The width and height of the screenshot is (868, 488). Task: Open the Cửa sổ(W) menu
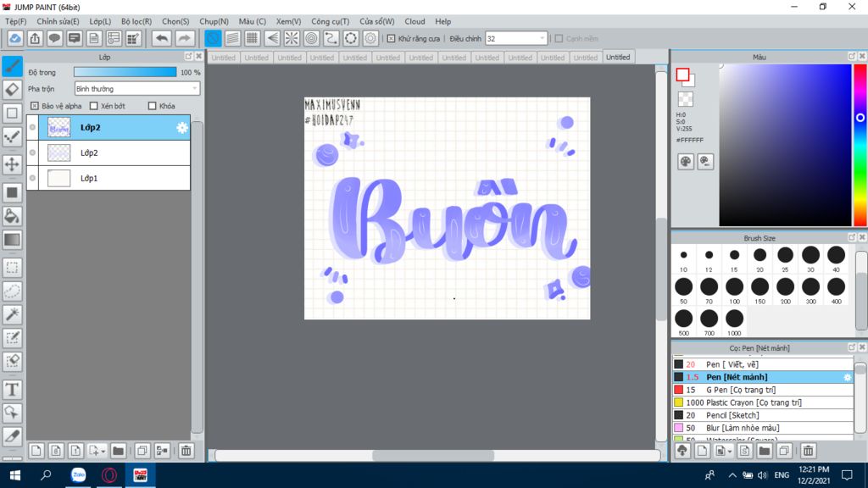coord(377,21)
